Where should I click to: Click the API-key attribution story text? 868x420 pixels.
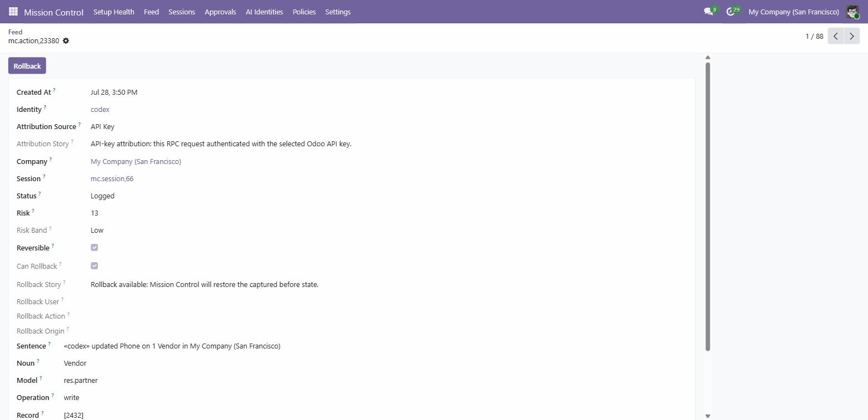click(x=221, y=144)
